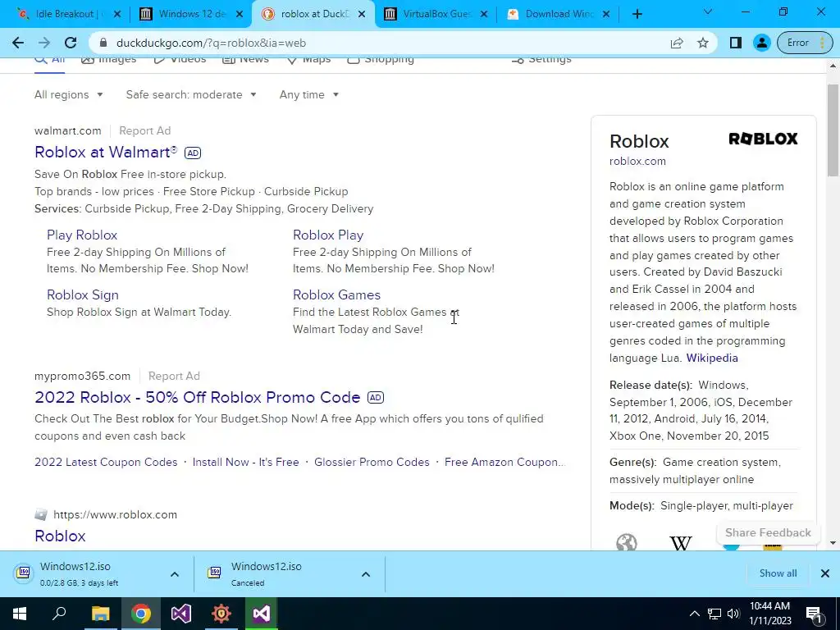Click 2022 Latest Coupon Codes link
The height and width of the screenshot is (630, 840).
106,463
